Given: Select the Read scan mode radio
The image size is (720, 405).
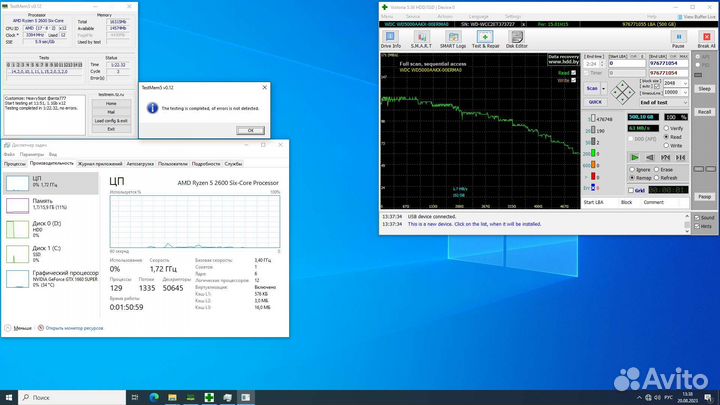Looking at the screenshot, I should (666, 137).
